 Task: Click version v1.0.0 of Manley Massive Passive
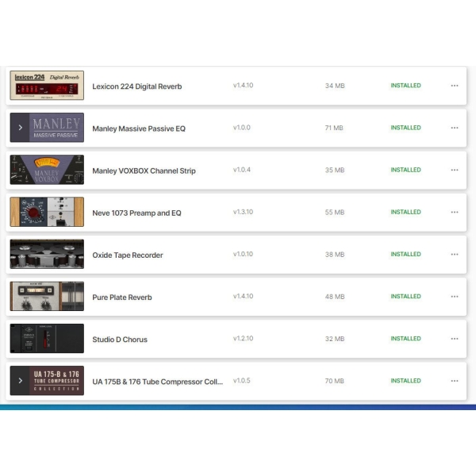[x=242, y=128]
